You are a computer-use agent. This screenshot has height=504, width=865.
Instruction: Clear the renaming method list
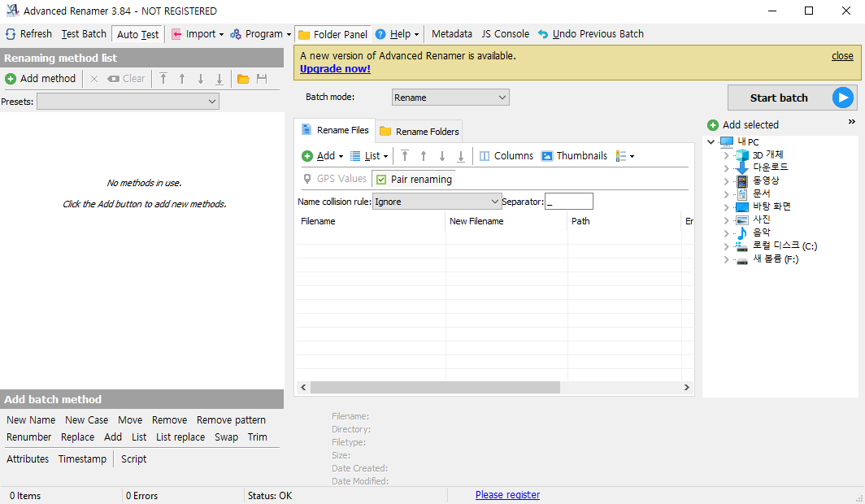point(126,79)
